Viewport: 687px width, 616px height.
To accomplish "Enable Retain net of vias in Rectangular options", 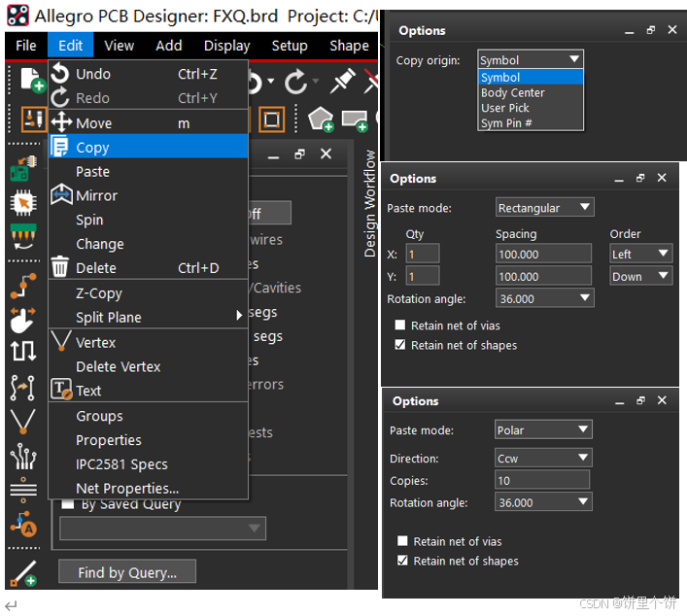I will coord(400,325).
